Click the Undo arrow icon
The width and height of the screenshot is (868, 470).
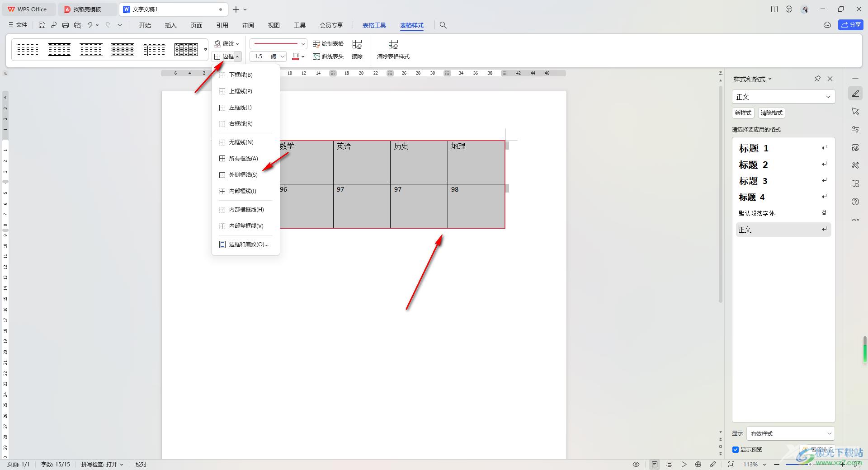pyautogui.click(x=90, y=25)
